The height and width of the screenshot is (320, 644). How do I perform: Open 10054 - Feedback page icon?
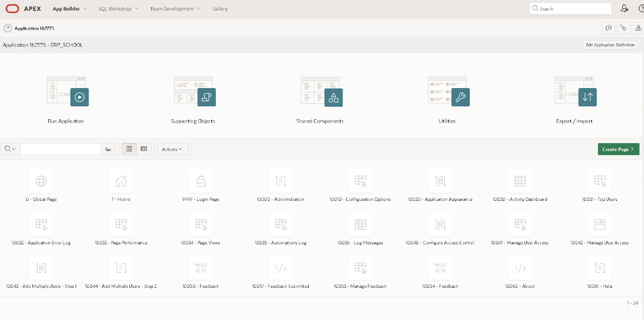pyautogui.click(x=440, y=268)
